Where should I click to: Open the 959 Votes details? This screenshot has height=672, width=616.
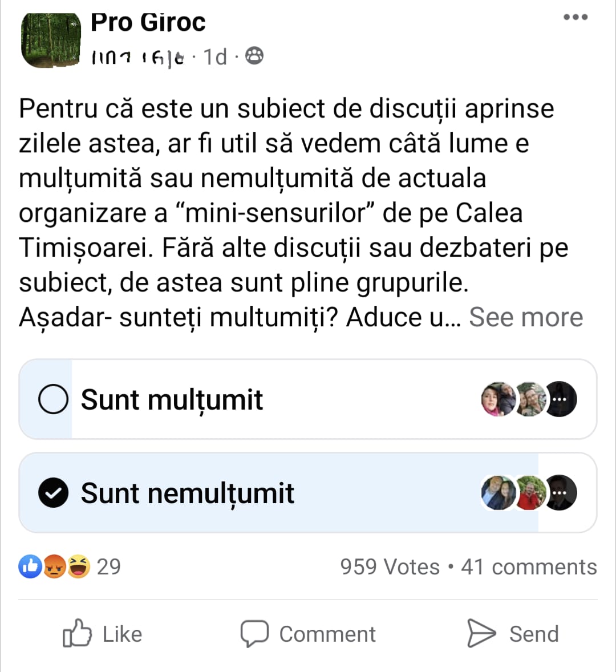[390, 567]
